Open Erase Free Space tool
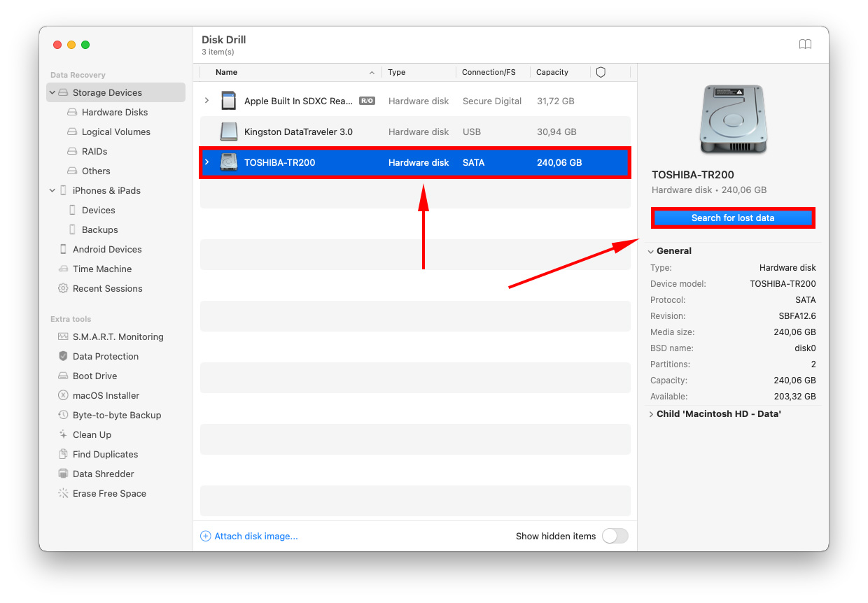The image size is (868, 603). click(x=109, y=493)
